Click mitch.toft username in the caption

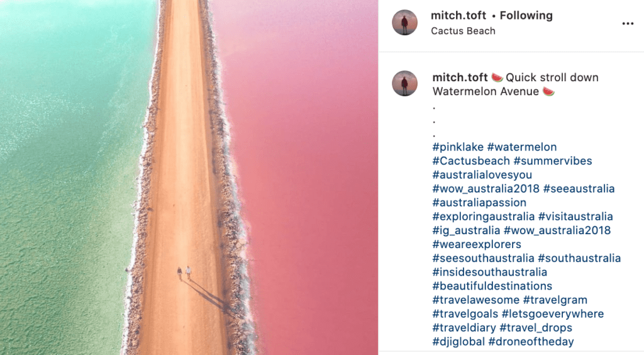460,77
